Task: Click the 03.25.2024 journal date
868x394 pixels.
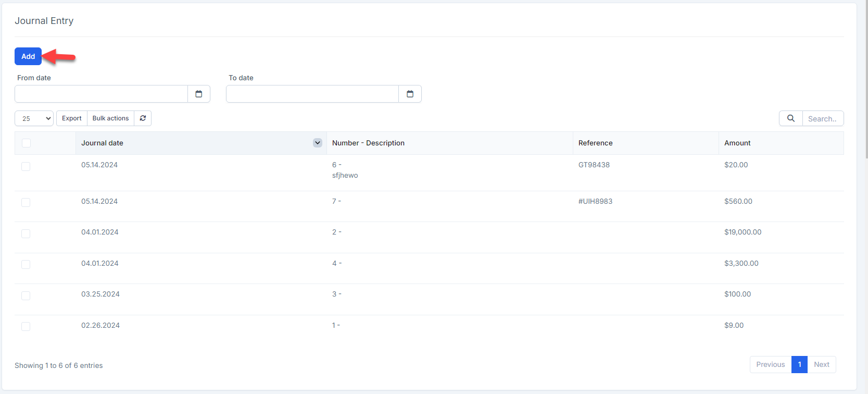Action: 100,294
